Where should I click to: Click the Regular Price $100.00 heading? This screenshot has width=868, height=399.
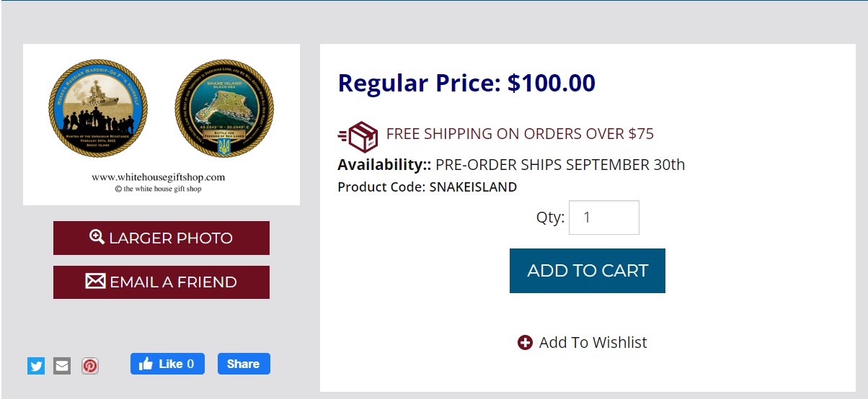pyautogui.click(x=466, y=84)
